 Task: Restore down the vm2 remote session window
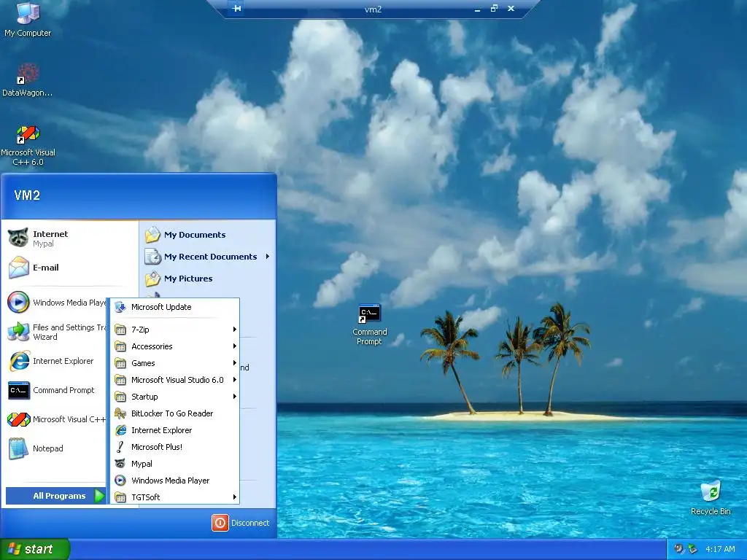coord(494,8)
